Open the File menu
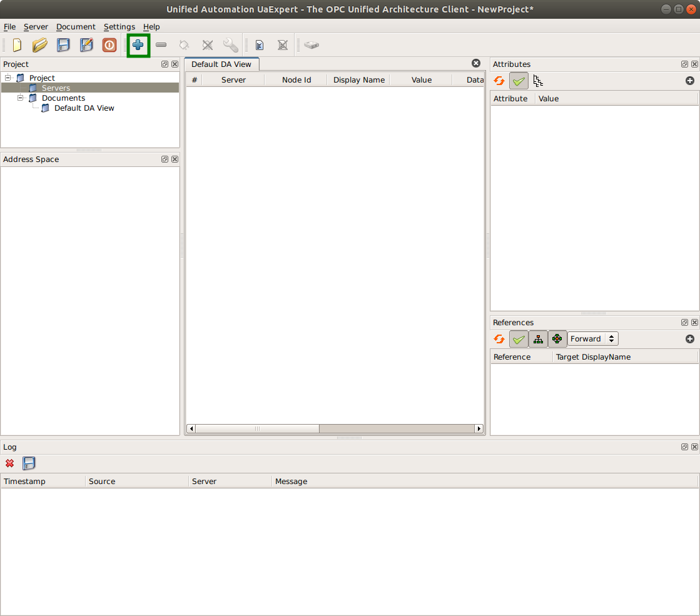Image resolution: width=700 pixels, height=616 pixels. point(10,27)
